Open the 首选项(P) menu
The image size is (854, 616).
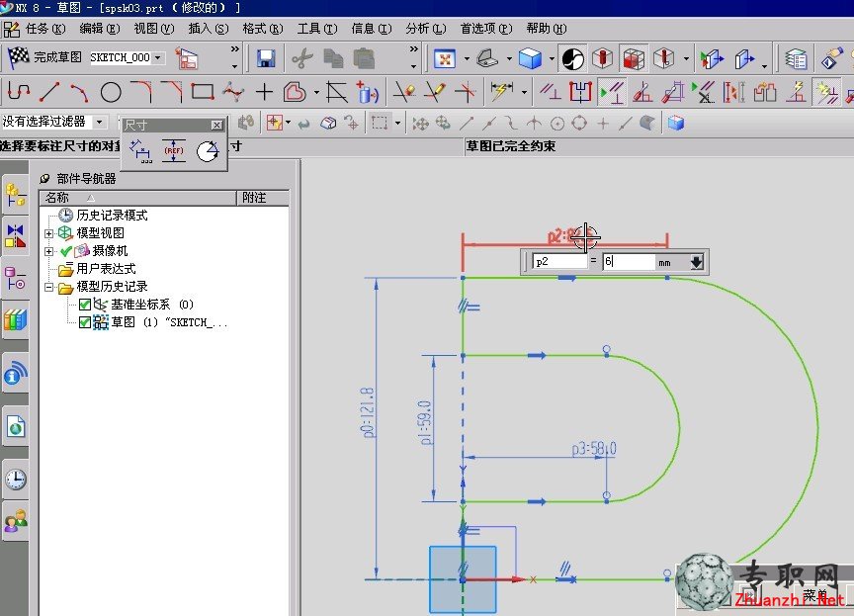(486, 29)
